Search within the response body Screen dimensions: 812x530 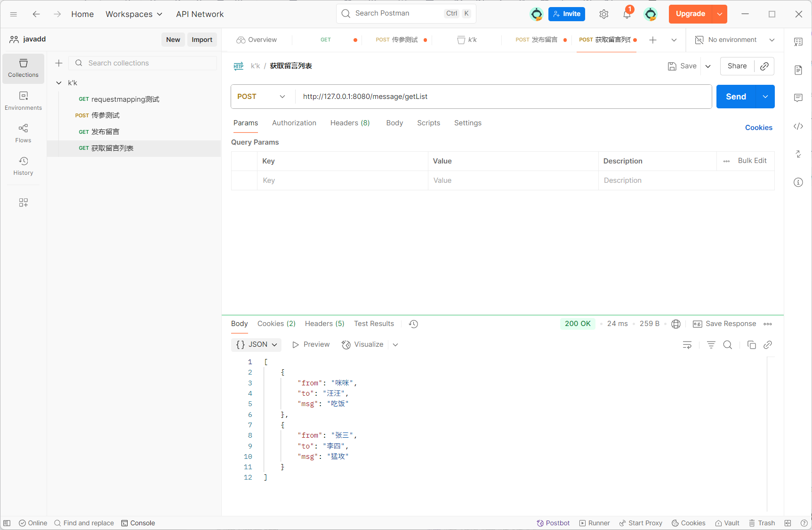pos(728,345)
